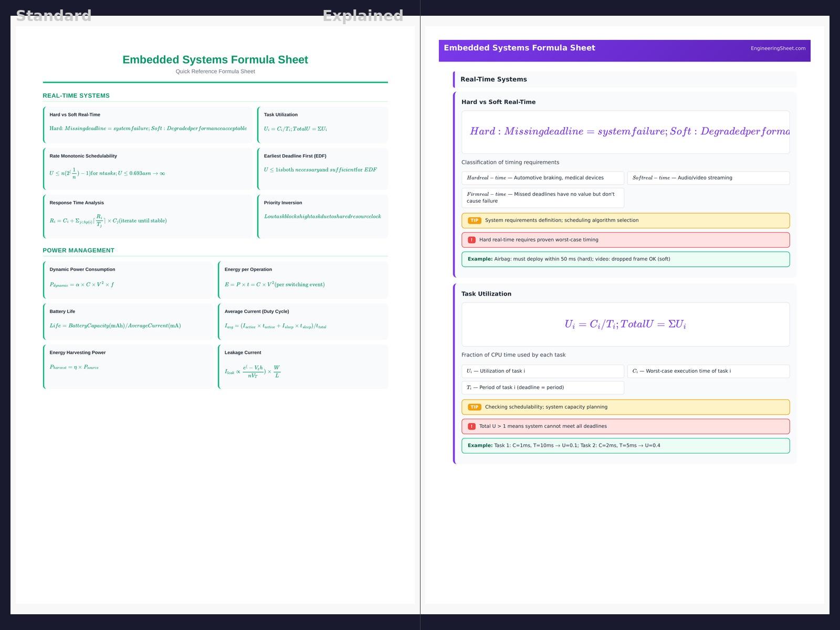Select the Rate Monotonic Schedulability card

(148, 169)
